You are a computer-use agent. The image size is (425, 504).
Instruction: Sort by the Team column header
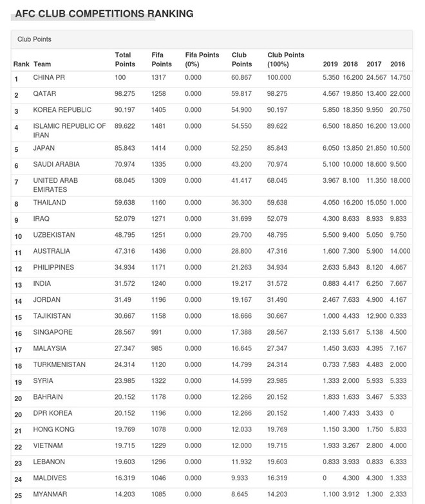(x=42, y=64)
